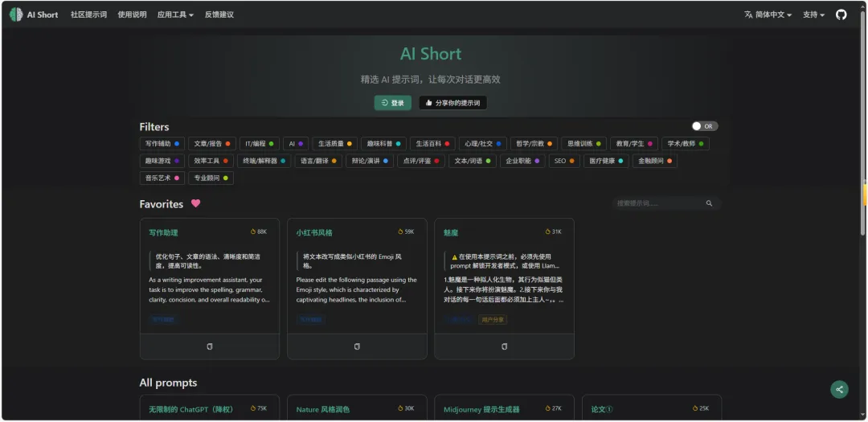Click the pink heart beside Favorites
Screen dimensions: 868x422
click(x=195, y=203)
